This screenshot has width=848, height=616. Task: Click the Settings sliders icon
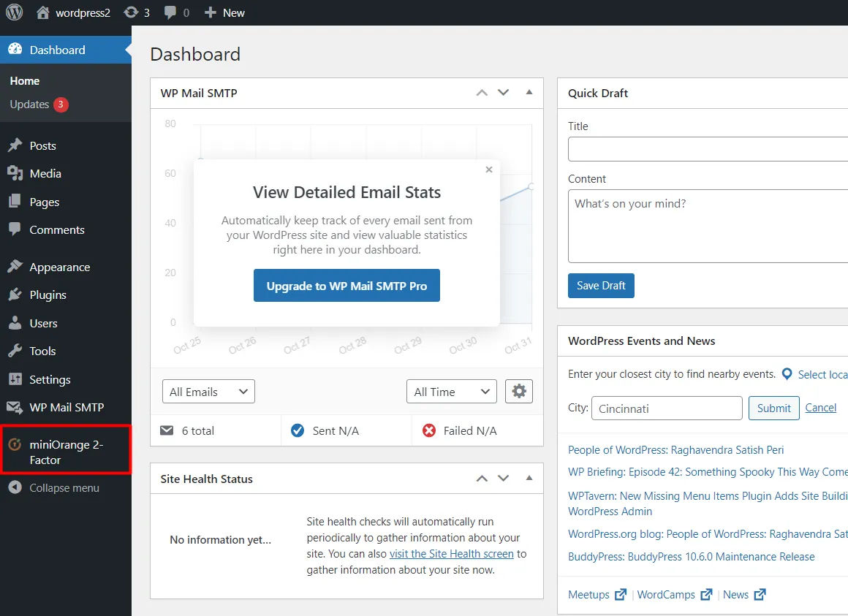point(15,379)
